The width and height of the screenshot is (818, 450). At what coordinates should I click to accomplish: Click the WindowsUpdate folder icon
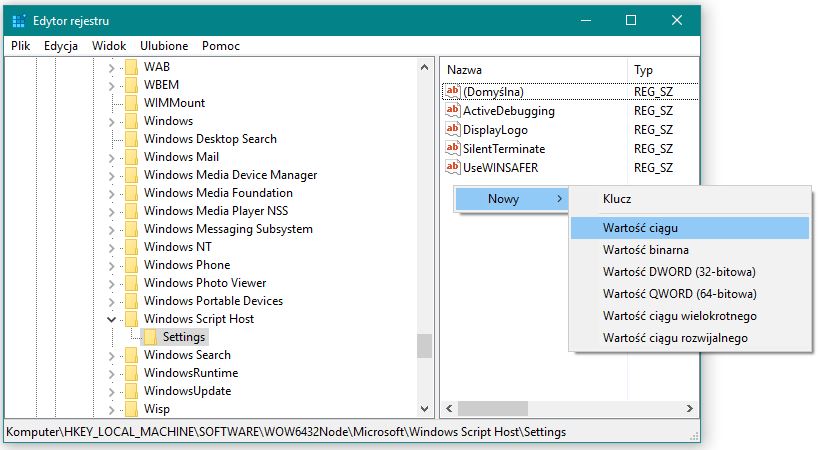[131, 391]
